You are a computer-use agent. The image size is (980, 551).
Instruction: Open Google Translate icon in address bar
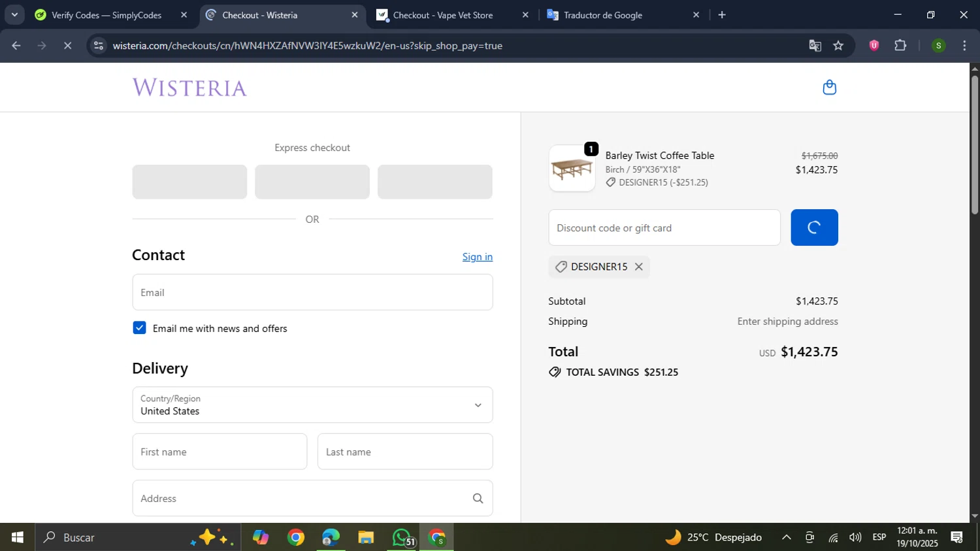point(815,46)
